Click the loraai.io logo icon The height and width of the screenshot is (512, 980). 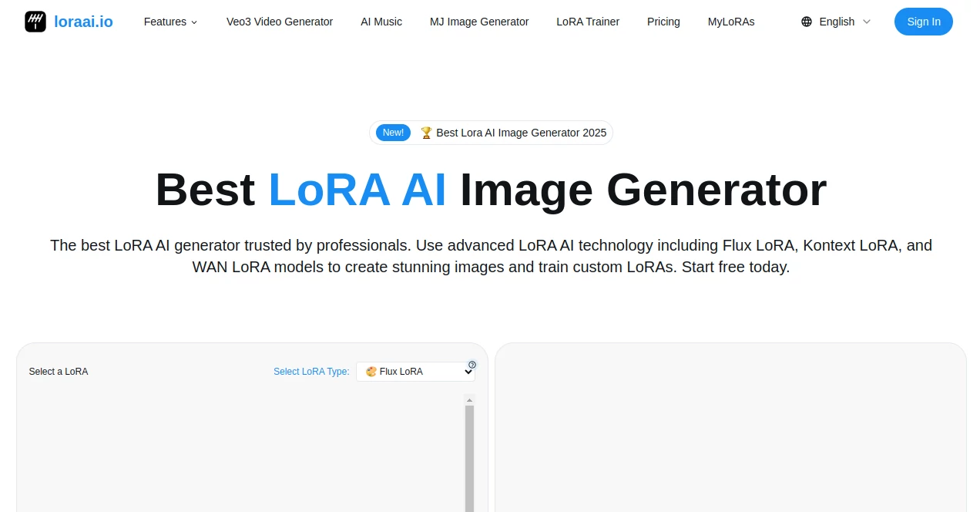35,22
